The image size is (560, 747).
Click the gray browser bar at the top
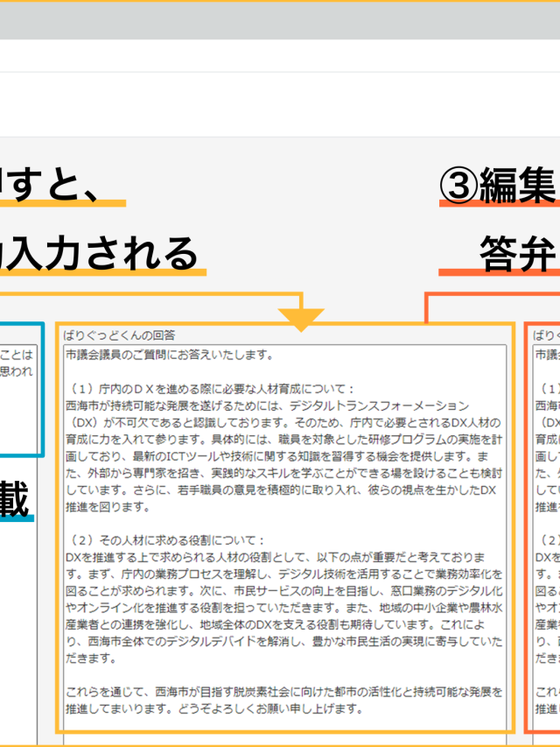point(280,21)
